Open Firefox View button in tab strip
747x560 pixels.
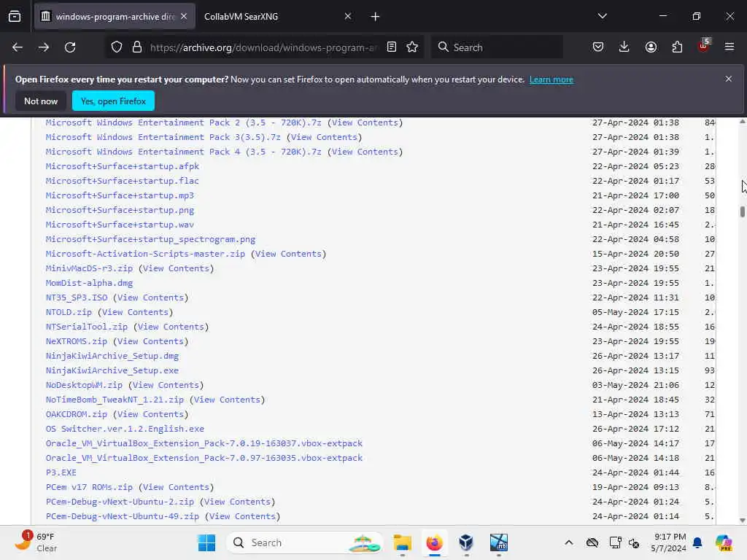[15, 17]
